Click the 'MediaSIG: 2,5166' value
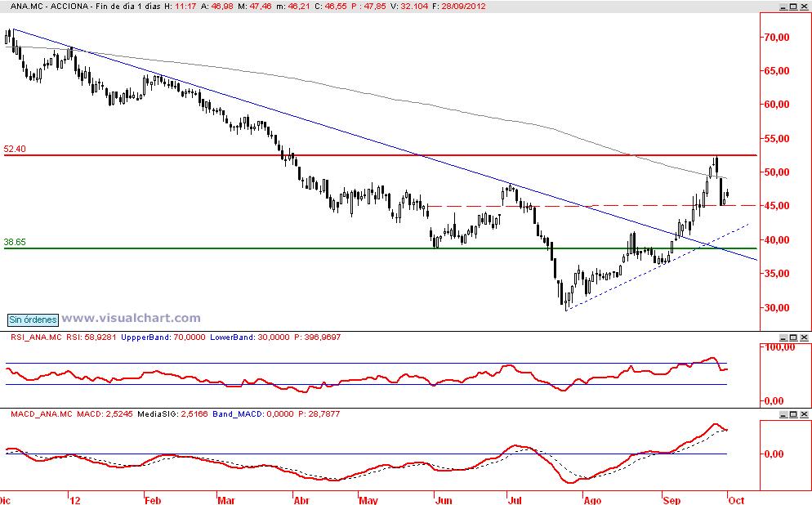Viewport: 812px width, 505px height. pos(173,414)
